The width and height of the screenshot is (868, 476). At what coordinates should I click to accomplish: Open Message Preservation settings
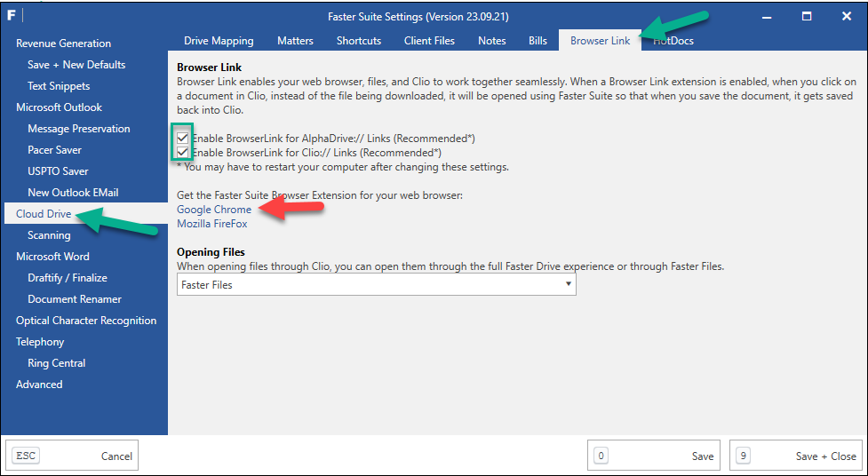tap(78, 129)
